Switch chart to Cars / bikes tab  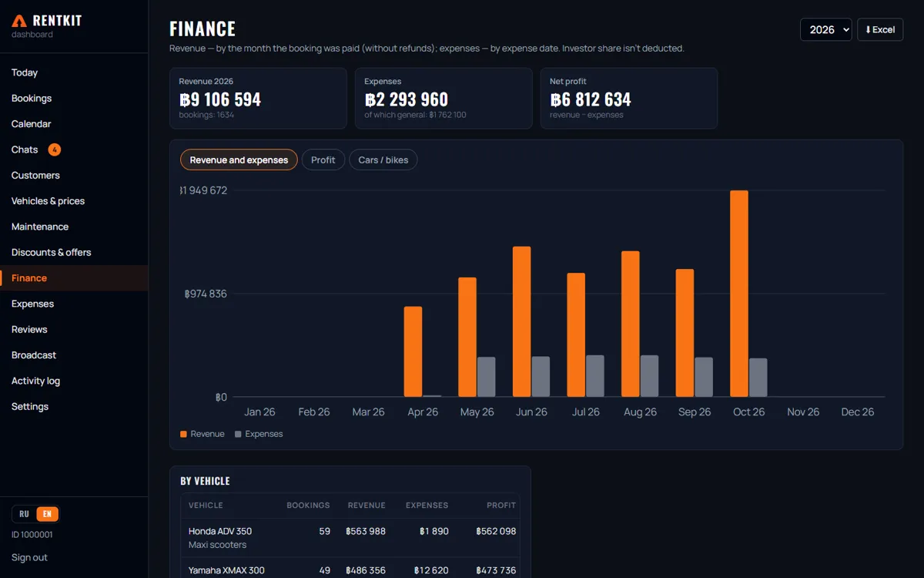[383, 160]
